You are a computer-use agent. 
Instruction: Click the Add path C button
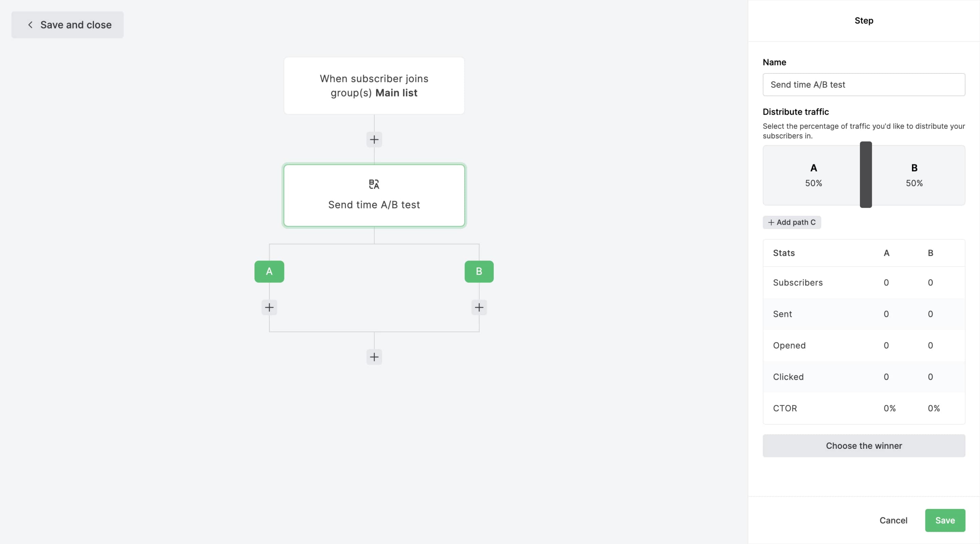click(x=792, y=222)
